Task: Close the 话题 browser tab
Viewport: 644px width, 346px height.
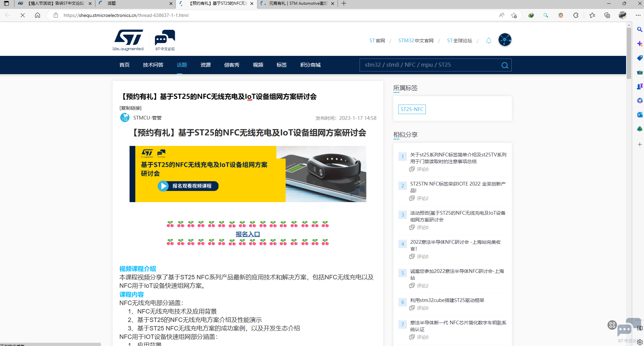Action: [x=171, y=3]
